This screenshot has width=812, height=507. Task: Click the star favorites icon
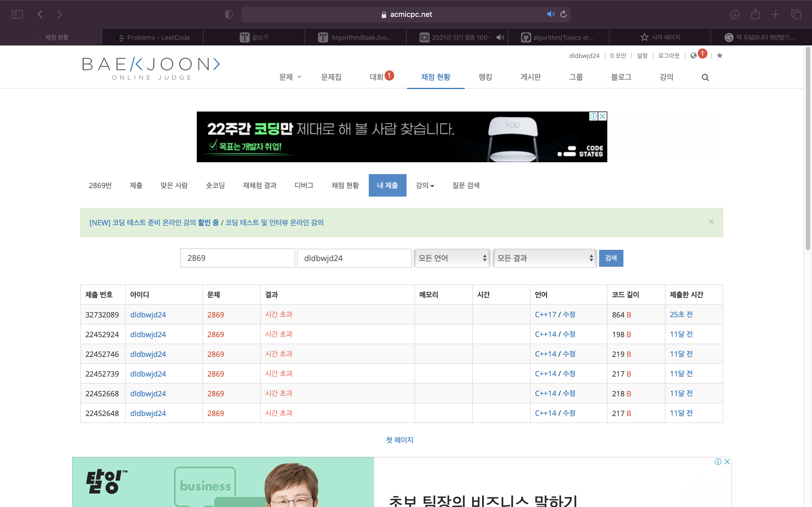pyautogui.click(x=720, y=56)
